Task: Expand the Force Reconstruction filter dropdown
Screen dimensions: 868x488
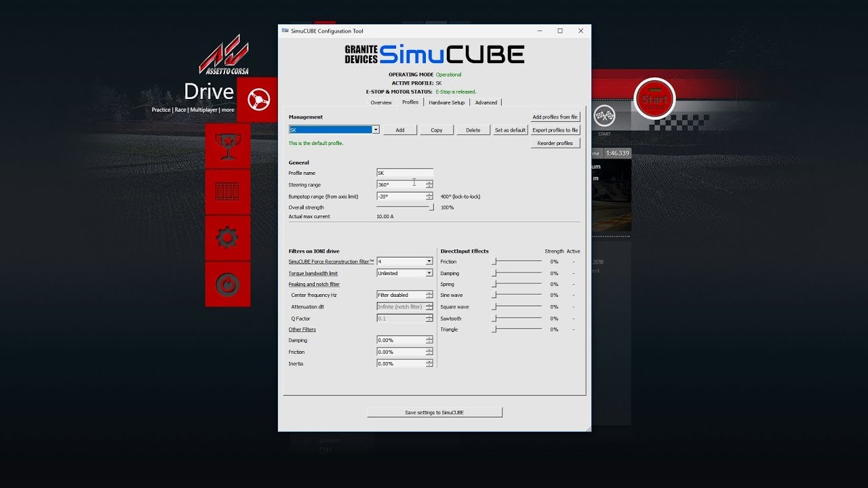Action: [429, 261]
